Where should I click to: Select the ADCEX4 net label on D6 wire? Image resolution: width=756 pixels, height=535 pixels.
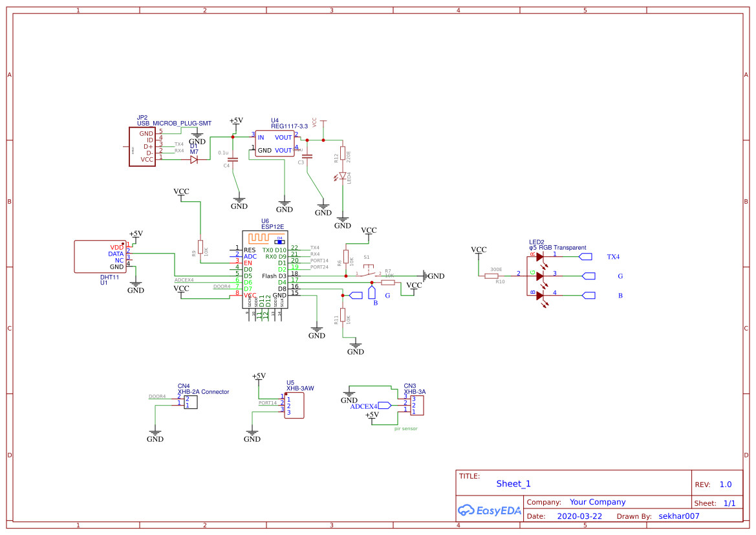184,280
